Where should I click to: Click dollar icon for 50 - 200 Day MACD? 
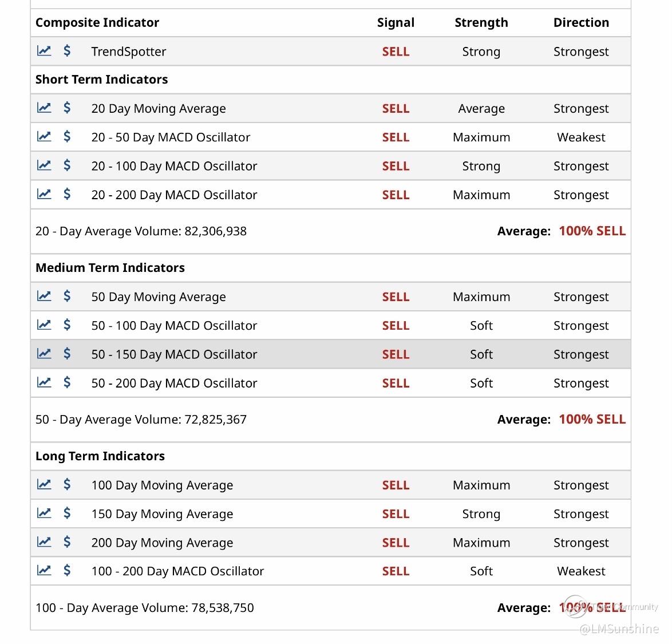(67, 382)
